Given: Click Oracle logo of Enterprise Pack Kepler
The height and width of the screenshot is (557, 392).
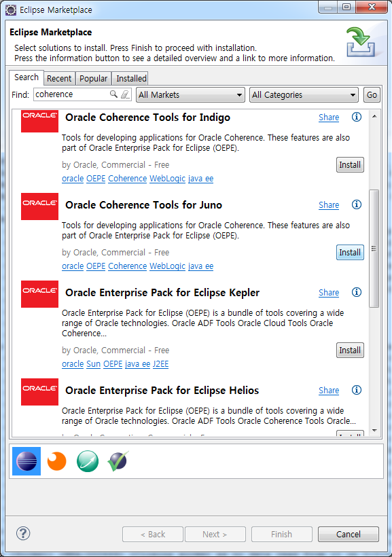Looking at the screenshot, I should 39,294.
